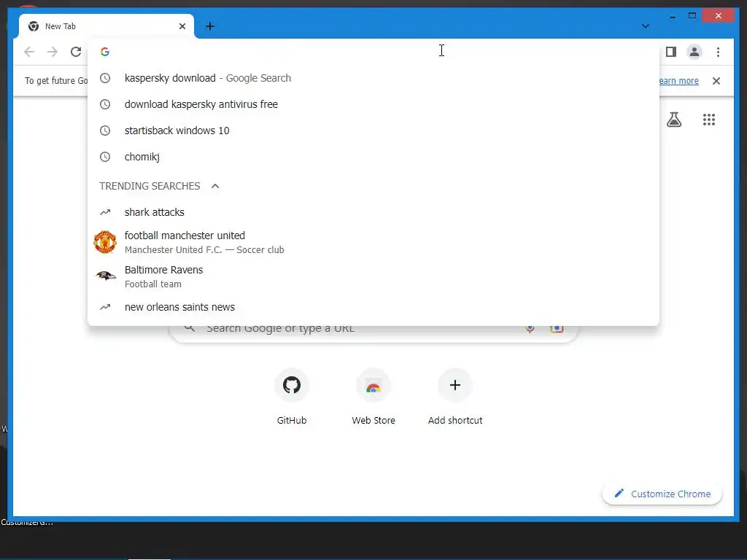
Task: Click the forward navigation arrow
Action: [53, 52]
